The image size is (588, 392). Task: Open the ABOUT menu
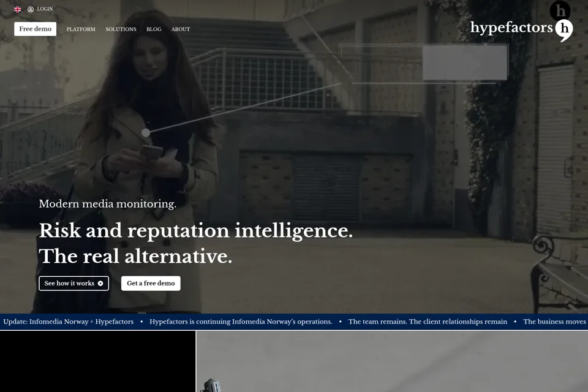[x=181, y=29]
